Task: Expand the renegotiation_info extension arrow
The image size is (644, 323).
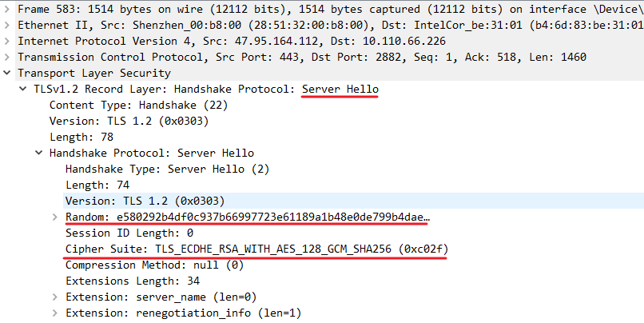Action: coord(55,313)
